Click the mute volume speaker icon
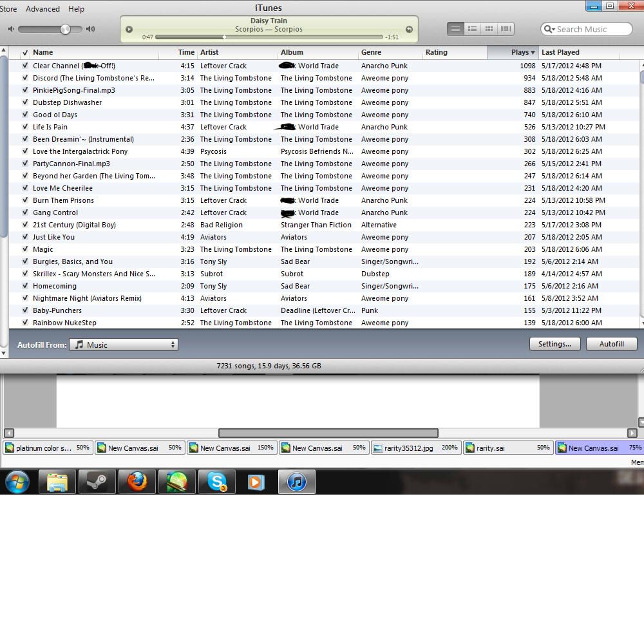This screenshot has width=644, height=644. coord(11,29)
